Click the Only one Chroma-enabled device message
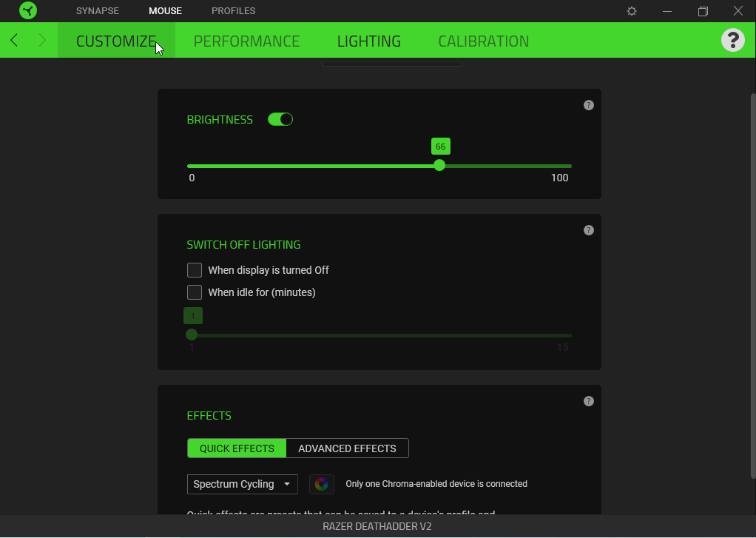The width and height of the screenshot is (756, 538). coord(436,484)
